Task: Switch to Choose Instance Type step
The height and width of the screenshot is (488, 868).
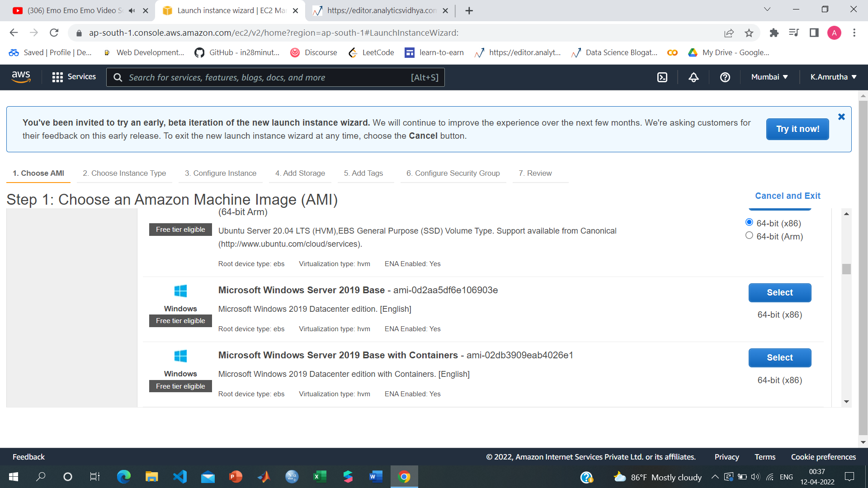Action: coord(124,173)
